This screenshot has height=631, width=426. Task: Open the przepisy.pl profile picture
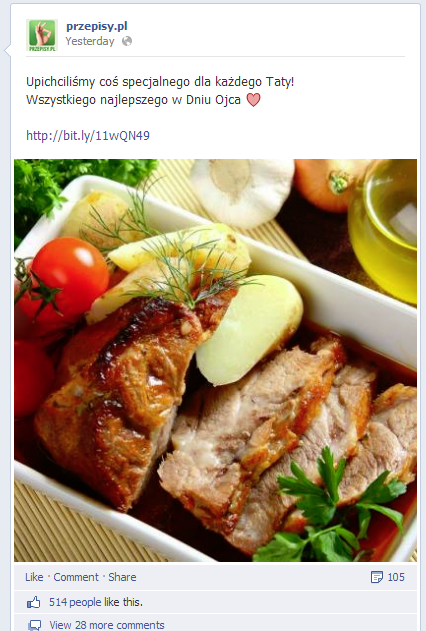coord(42,35)
